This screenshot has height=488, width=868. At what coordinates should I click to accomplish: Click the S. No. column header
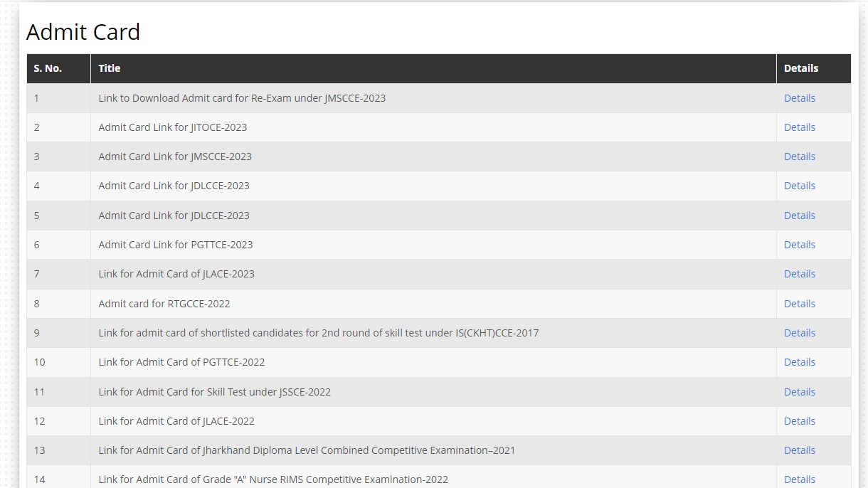48,68
